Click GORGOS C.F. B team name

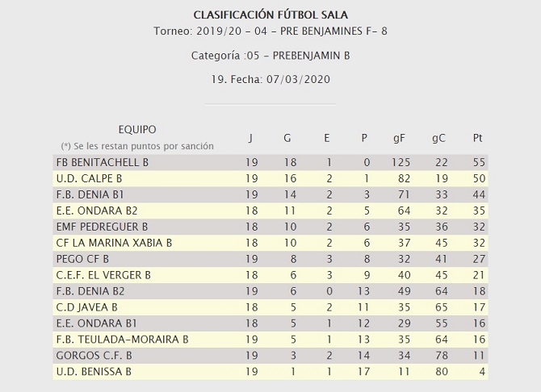pyautogui.click(x=93, y=356)
